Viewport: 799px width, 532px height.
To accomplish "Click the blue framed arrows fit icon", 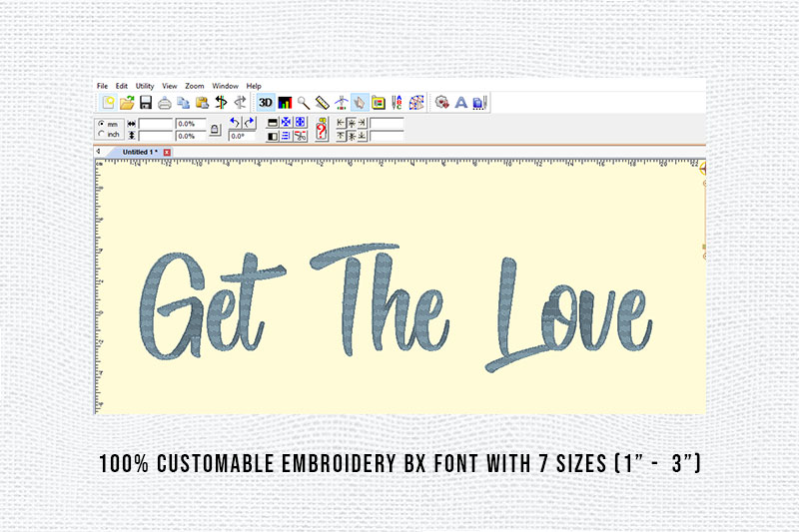I will point(301,123).
